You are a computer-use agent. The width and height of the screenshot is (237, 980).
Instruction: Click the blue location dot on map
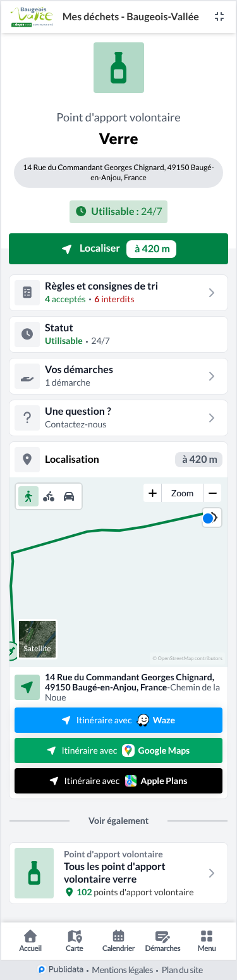pyautogui.click(x=208, y=519)
